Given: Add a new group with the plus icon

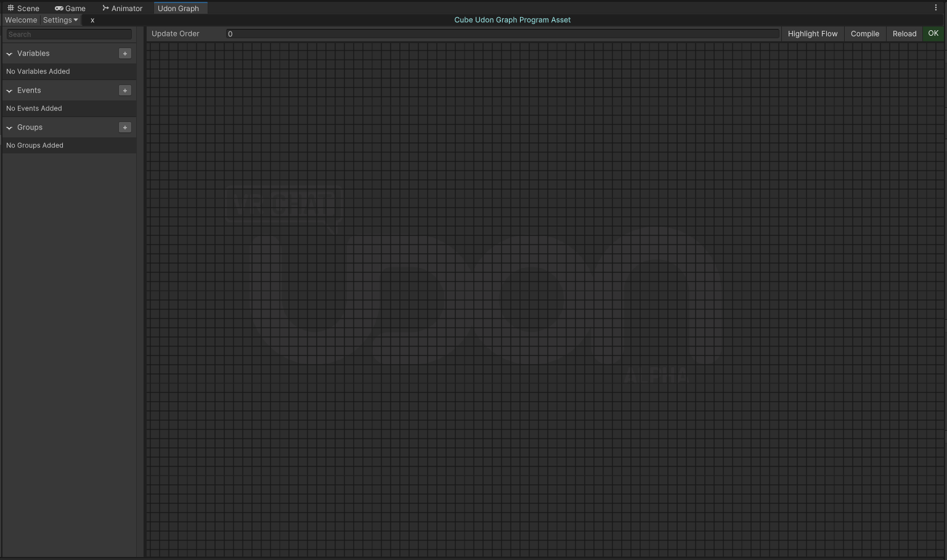Looking at the screenshot, I should click(x=124, y=127).
